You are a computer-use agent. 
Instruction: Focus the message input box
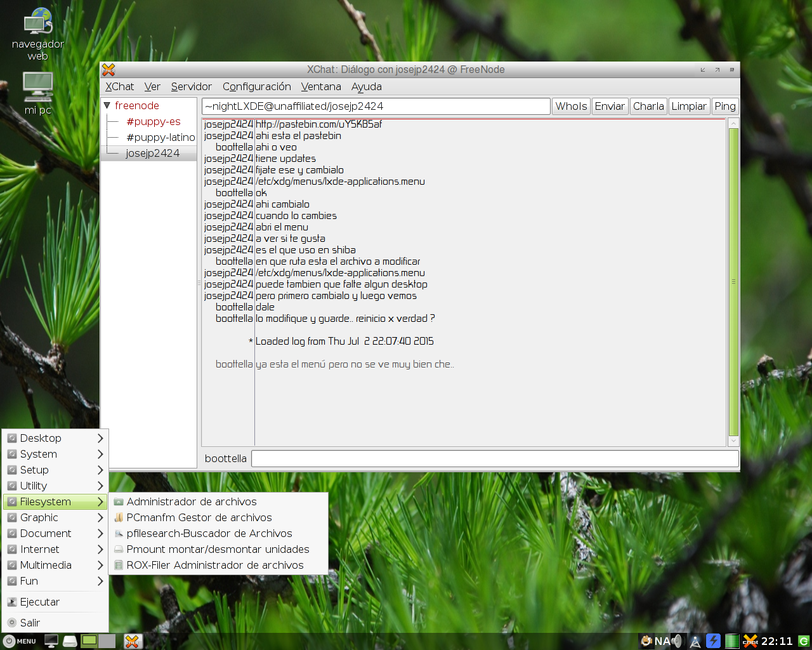click(495, 458)
